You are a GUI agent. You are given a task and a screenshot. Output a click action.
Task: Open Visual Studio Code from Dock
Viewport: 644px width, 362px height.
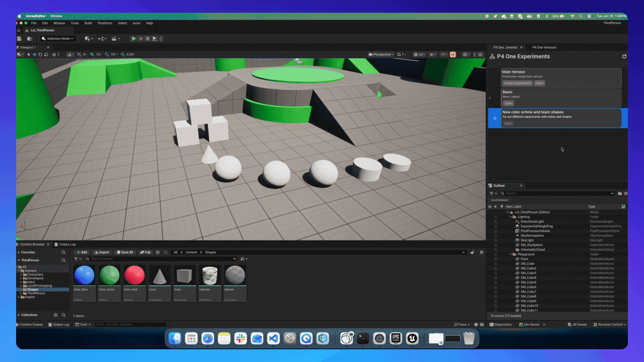(x=273, y=339)
